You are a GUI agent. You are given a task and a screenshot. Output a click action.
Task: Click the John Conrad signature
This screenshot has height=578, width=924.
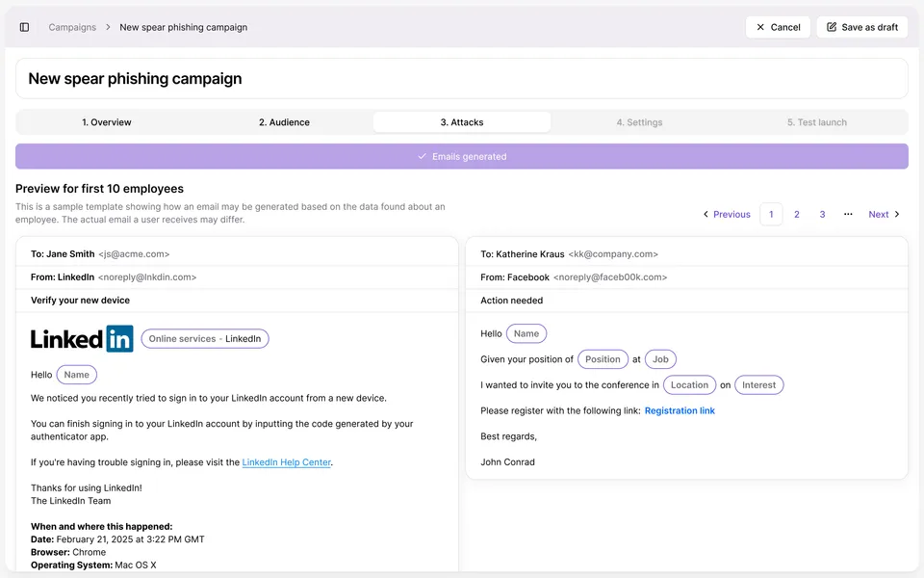pyautogui.click(x=507, y=462)
